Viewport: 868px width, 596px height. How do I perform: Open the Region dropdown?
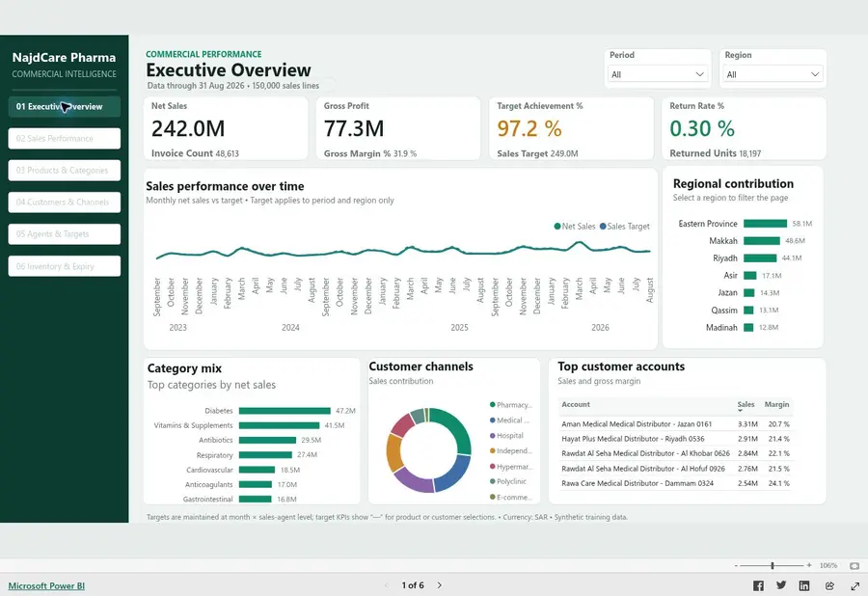[x=773, y=74]
